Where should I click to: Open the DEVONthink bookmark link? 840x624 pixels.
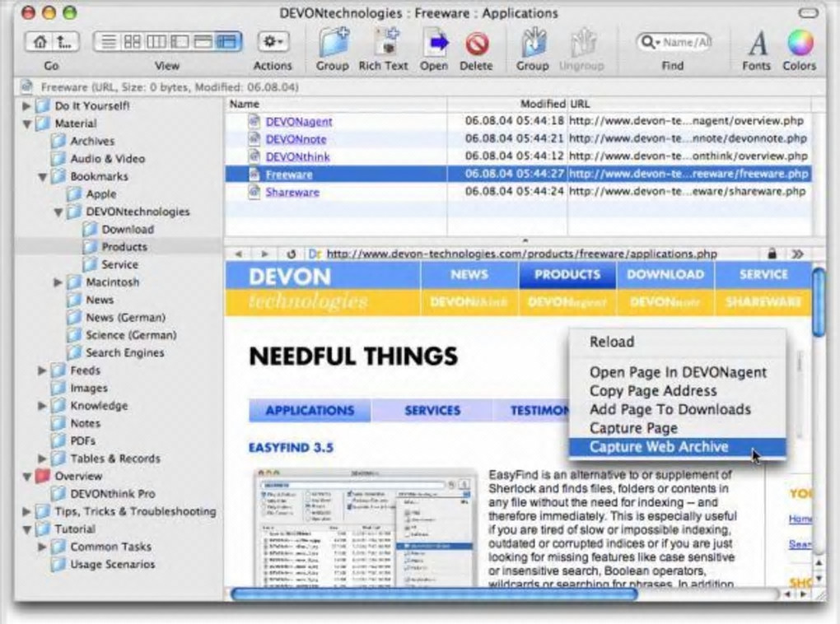298,157
